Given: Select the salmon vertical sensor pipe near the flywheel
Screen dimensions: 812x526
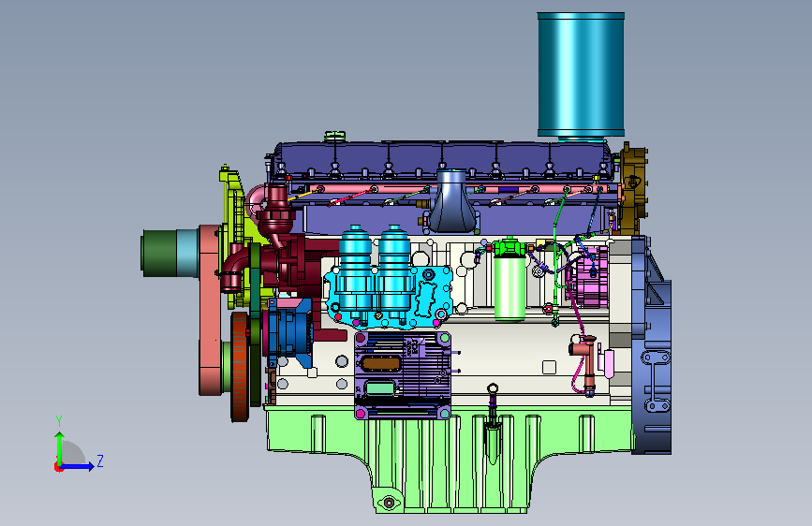Looking at the screenshot, I should pyautogui.click(x=589, y=364).
